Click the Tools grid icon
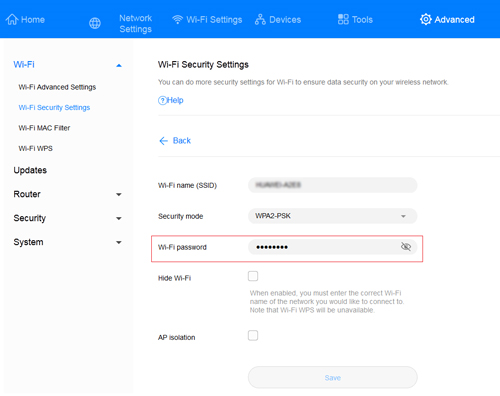This screenshot has height=396, width=500. tap(343, 19)
